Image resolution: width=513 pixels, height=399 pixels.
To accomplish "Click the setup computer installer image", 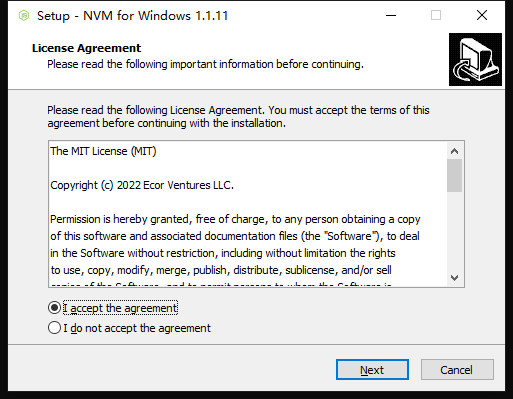I will coord(475,59).
